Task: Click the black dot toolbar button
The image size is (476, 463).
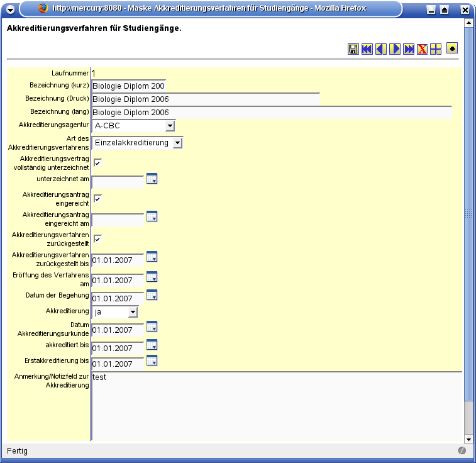Action: [x=452, y=48]
